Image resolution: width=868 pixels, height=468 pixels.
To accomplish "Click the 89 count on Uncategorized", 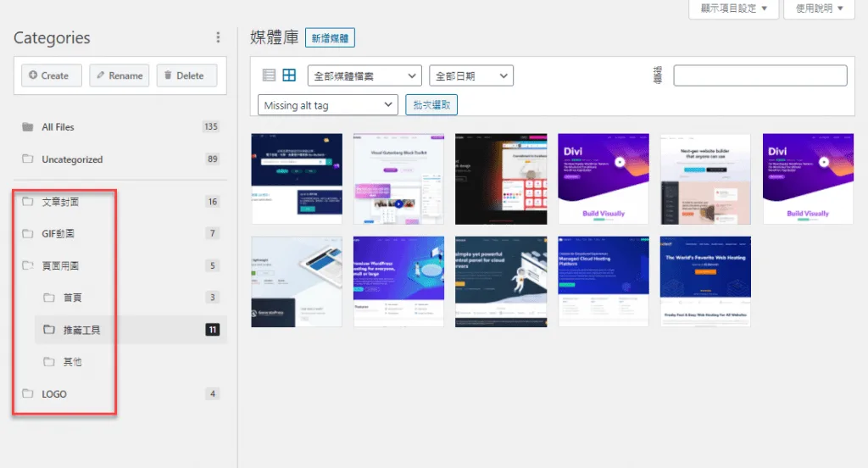I will (x=213, y=159).
